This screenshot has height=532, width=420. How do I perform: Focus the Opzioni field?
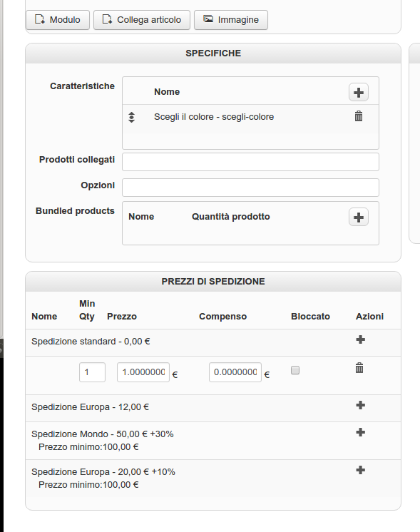click(x=250, y=188)
